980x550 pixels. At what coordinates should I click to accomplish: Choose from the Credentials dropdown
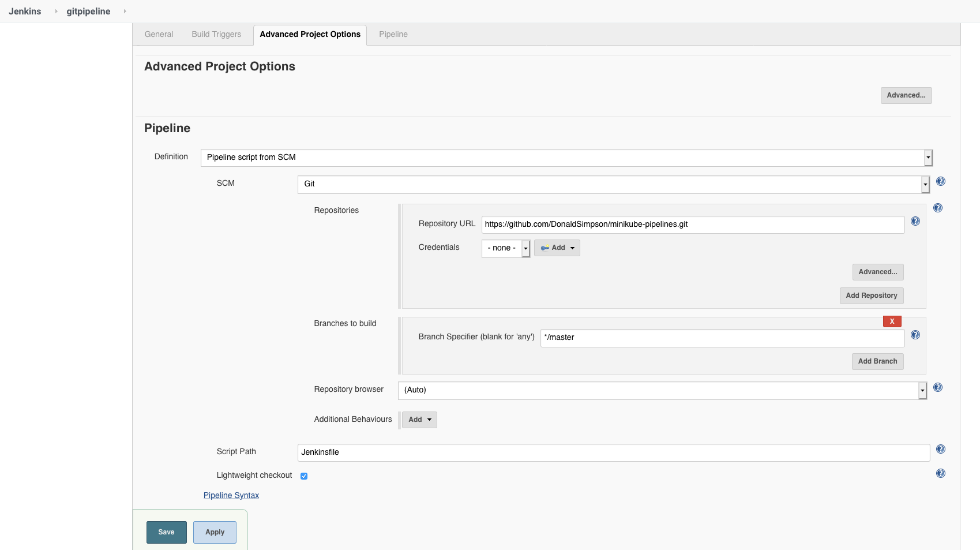click(x=505, y=248)
